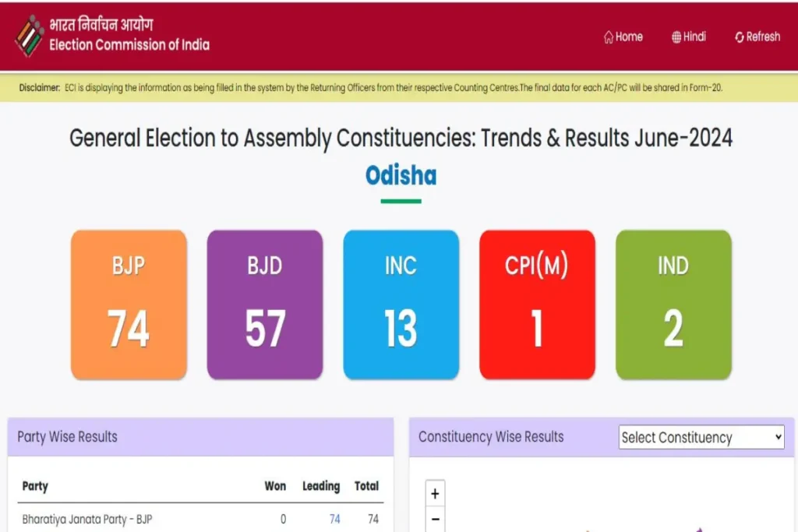Image resolution: width=798 pixels, height=532 pixels.
Task: Click the blue INC 13 card
Action: click(x=401, y=305)
